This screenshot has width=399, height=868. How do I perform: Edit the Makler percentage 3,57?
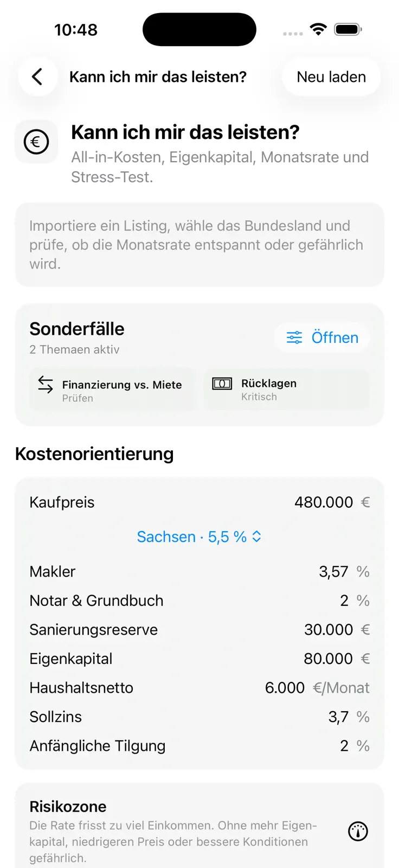point(333,572)
